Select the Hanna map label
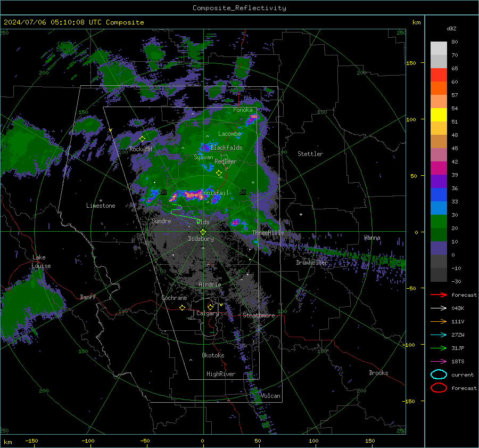 point(372,238)
